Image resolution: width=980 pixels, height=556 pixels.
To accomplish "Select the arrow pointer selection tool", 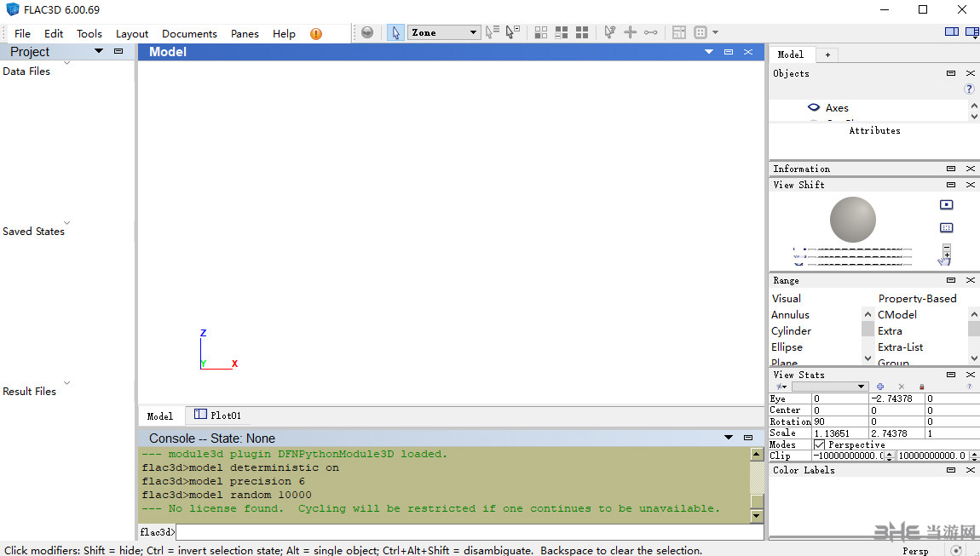I will pos(395,32).
